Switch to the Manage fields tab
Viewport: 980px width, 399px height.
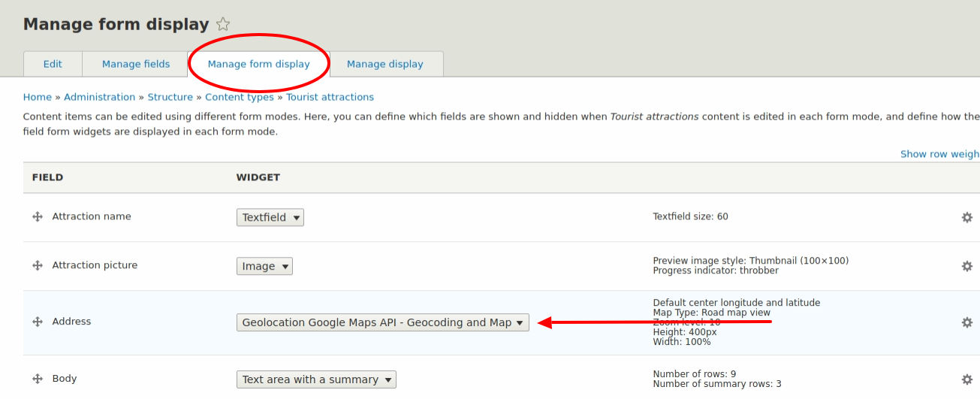136,64
